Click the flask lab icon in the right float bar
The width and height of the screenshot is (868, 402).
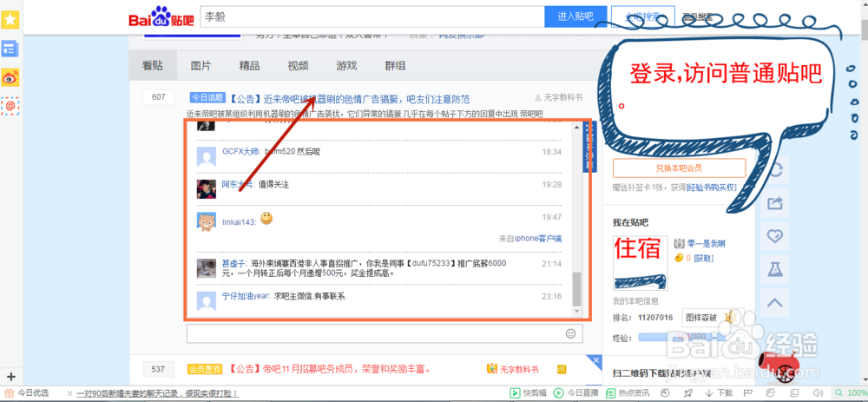[775, 270]
